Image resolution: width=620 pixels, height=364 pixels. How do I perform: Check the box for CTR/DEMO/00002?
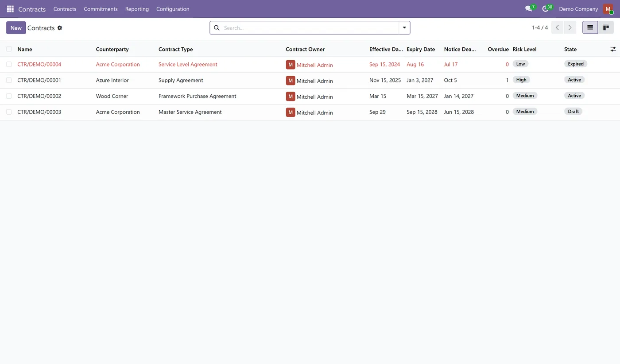click(x=9, y=96)
